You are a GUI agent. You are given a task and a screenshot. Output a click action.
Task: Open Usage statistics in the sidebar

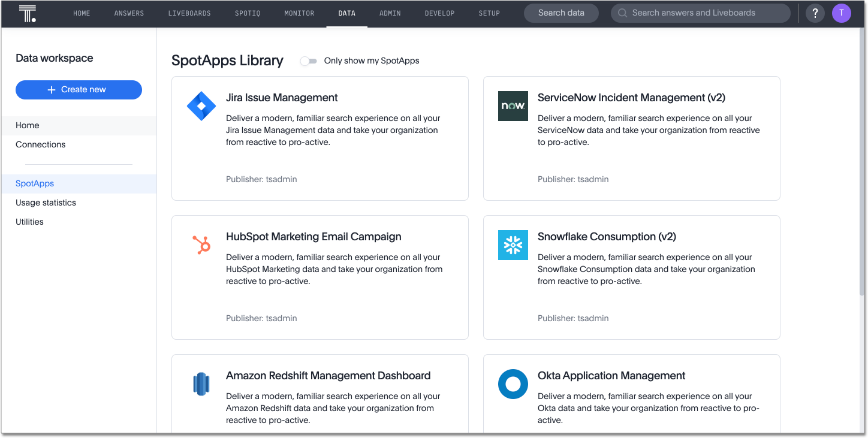[x=79, y=203]
